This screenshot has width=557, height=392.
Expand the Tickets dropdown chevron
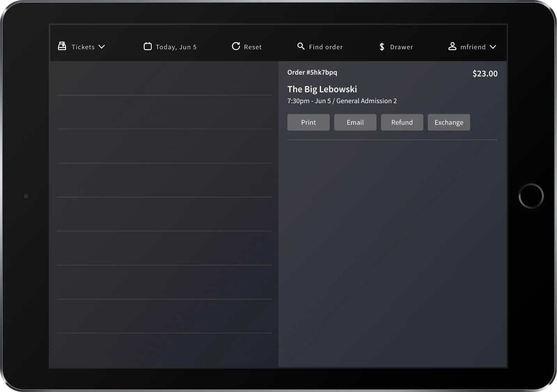pyautogui.click(x=102, y=47)
